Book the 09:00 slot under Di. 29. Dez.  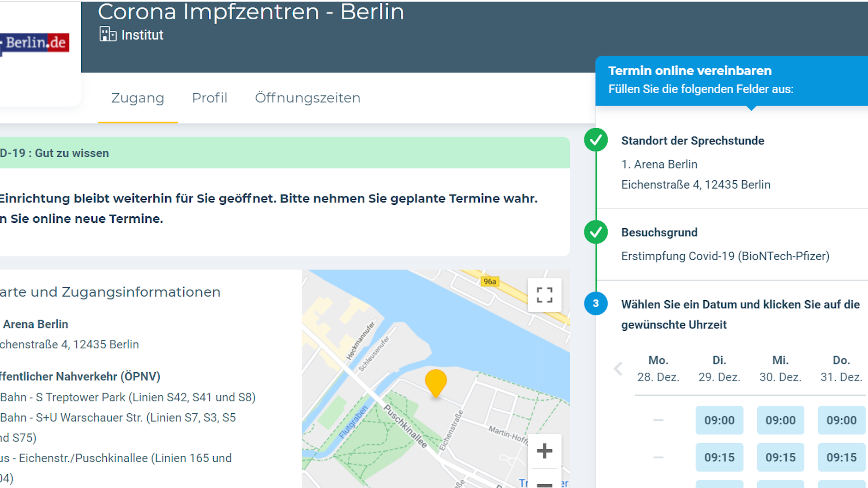(x=719, y=420)
